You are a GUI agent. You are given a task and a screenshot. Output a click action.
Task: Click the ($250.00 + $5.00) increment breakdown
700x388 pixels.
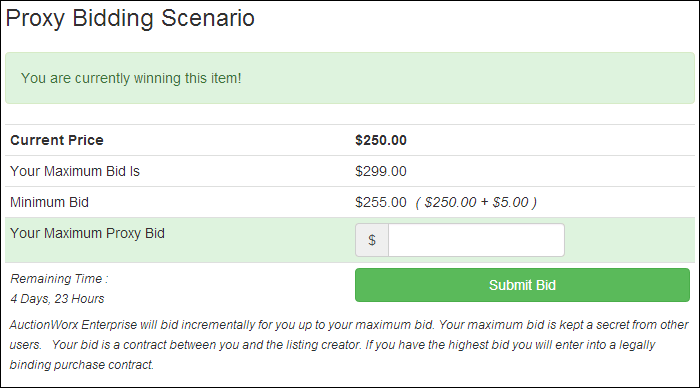[x=476, y=202]
